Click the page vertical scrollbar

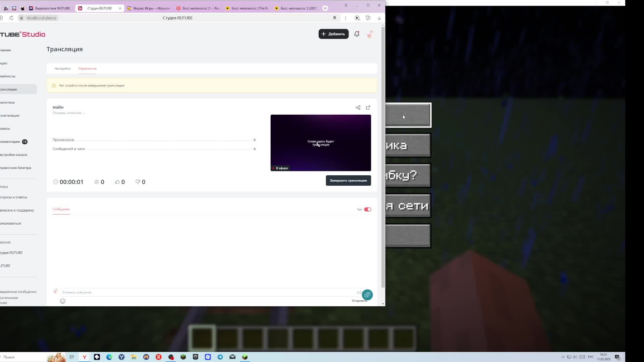click(x=383, y=158)
